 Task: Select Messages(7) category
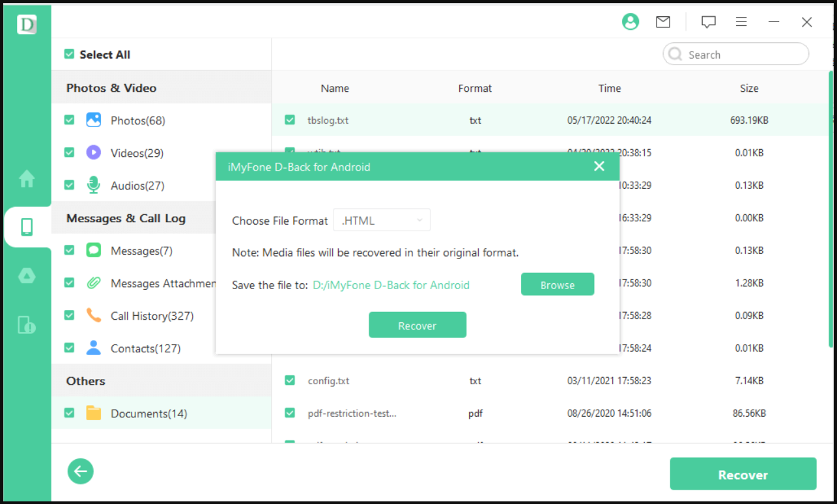[141, 251]
